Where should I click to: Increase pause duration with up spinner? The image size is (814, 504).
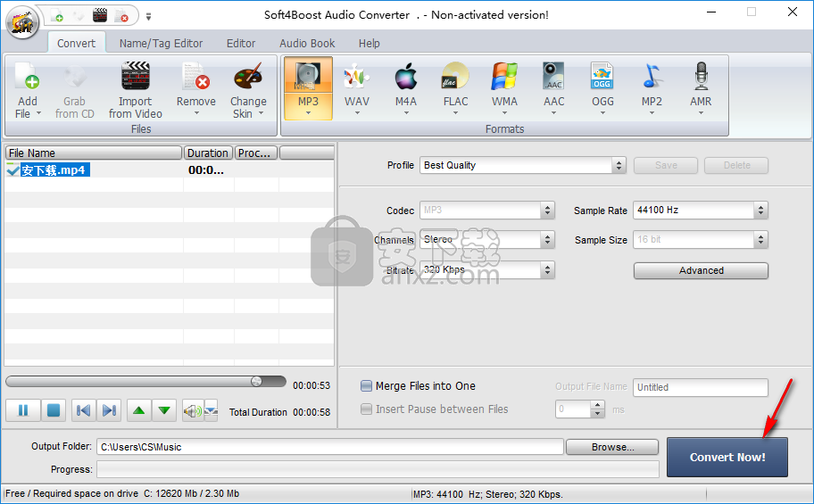(597, 405)
